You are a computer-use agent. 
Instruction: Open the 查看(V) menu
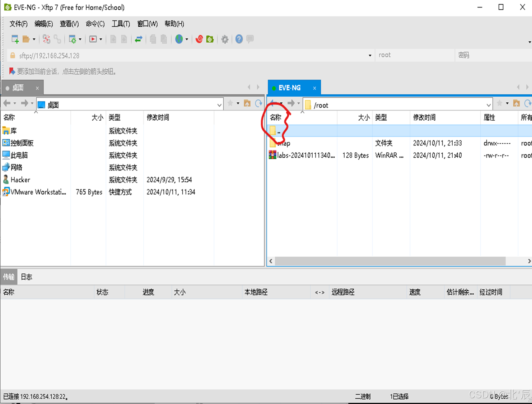(x=69, y=24)
